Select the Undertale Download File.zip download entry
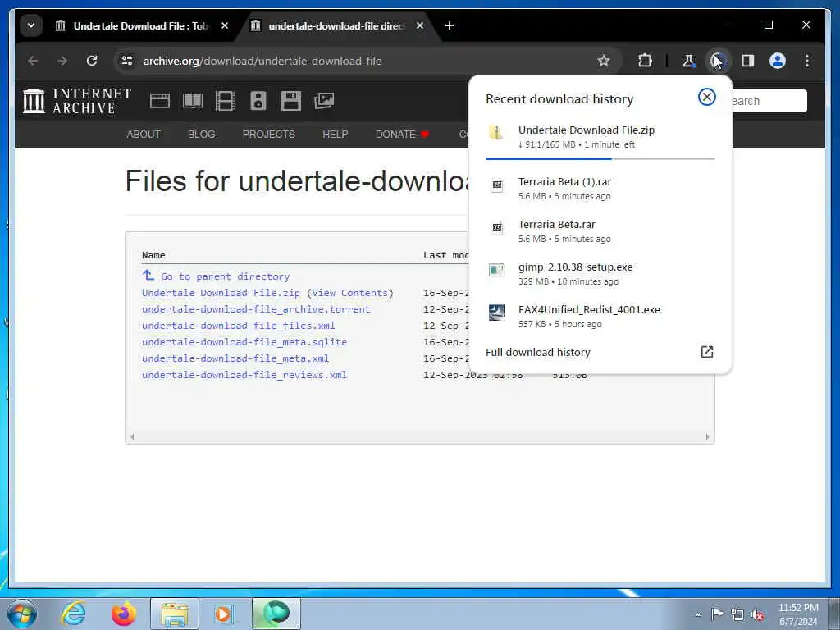 click(x=600, y=137)
